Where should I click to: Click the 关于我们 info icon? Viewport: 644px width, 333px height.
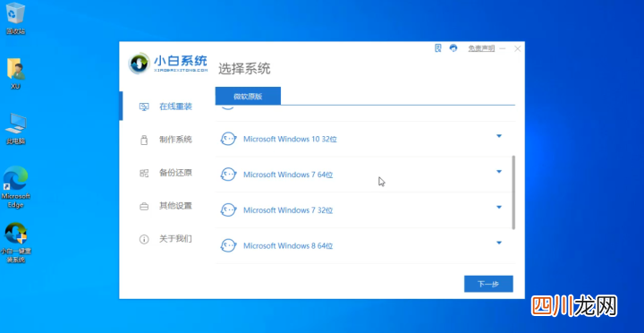[x=144, y=239]
